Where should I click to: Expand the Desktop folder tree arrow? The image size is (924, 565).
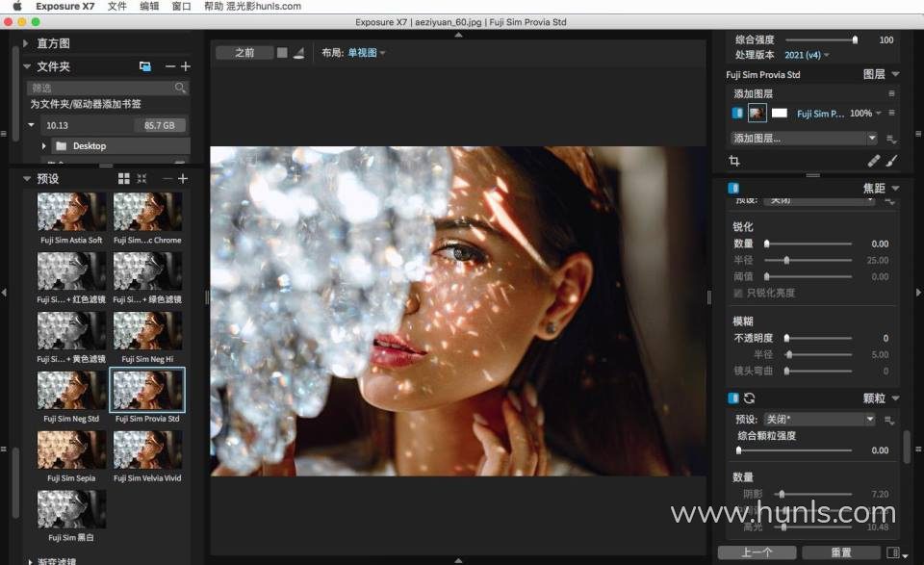(43, 145)
